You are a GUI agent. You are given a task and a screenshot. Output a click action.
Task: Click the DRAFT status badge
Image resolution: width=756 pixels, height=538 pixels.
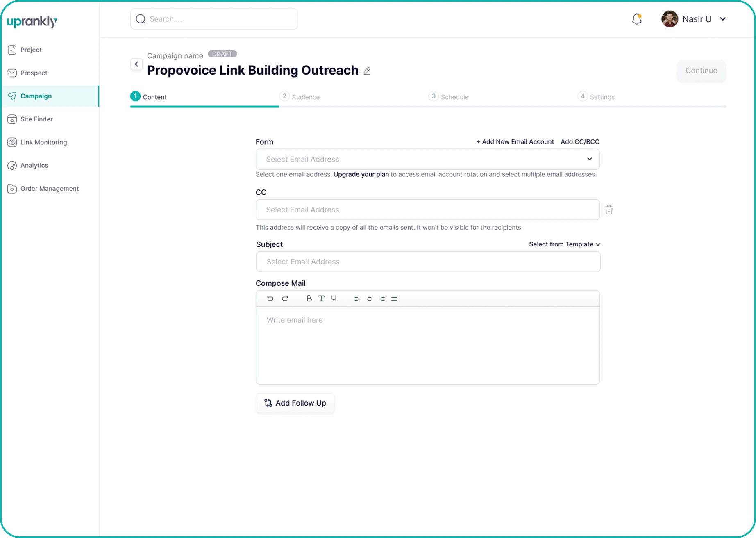tap(222, 54)
